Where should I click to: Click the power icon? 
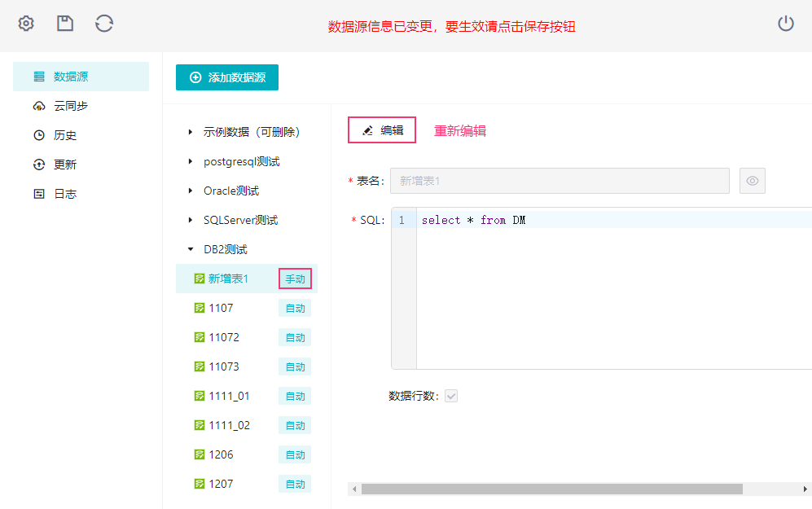tap(786, 24)
